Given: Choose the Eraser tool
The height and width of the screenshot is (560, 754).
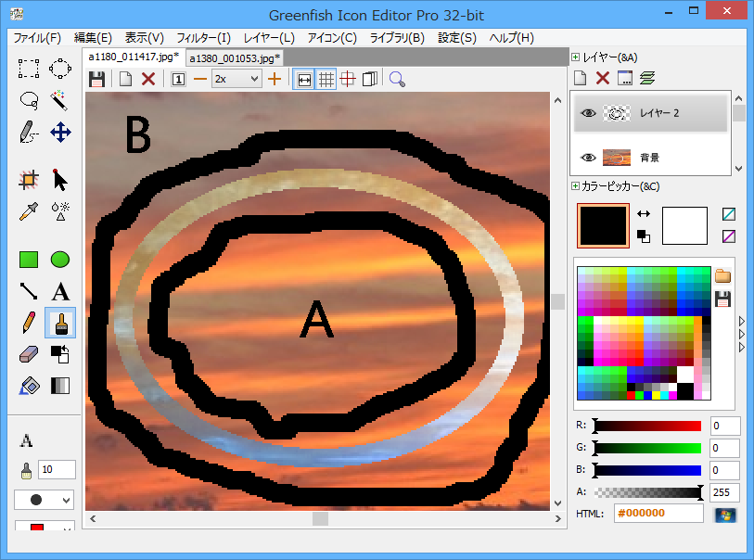Looking at the screenshot, I should click(29, 354).
